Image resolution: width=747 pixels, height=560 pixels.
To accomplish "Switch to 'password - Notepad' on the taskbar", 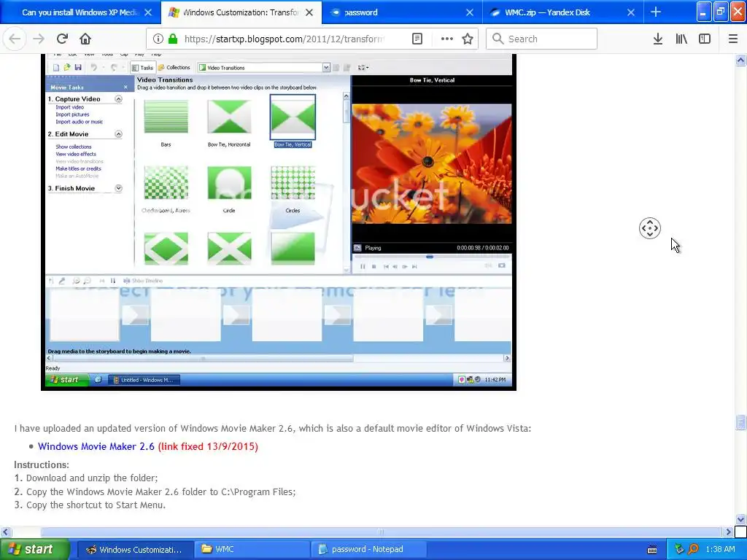I will pyautogui.click(x=368, y=549).
